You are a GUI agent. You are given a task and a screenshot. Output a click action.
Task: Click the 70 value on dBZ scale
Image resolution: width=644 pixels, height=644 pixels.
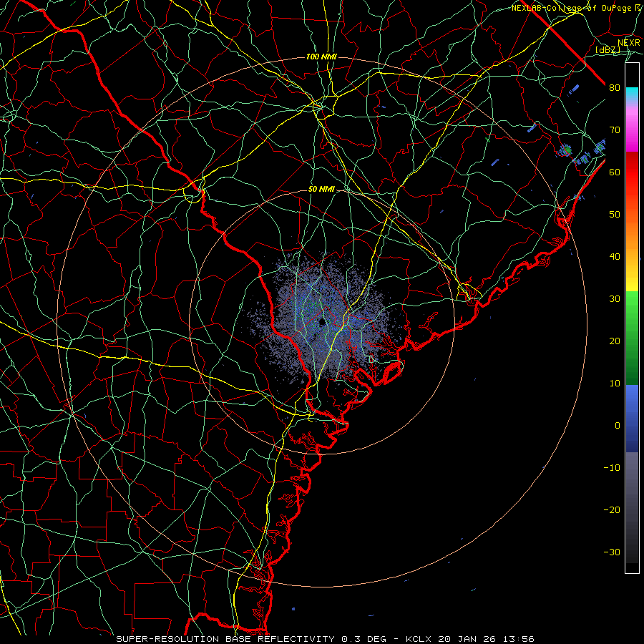pyautogui.click(x=615, y=130)
